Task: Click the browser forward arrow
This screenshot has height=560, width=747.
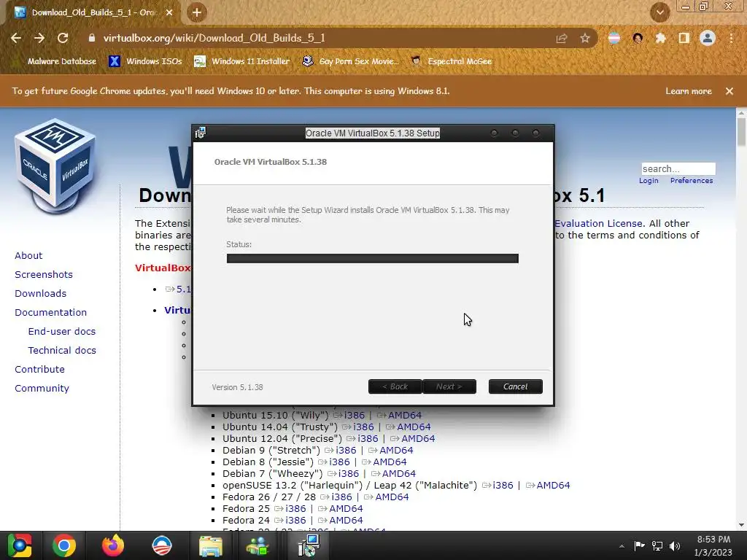Action: [x=39, y=38]
